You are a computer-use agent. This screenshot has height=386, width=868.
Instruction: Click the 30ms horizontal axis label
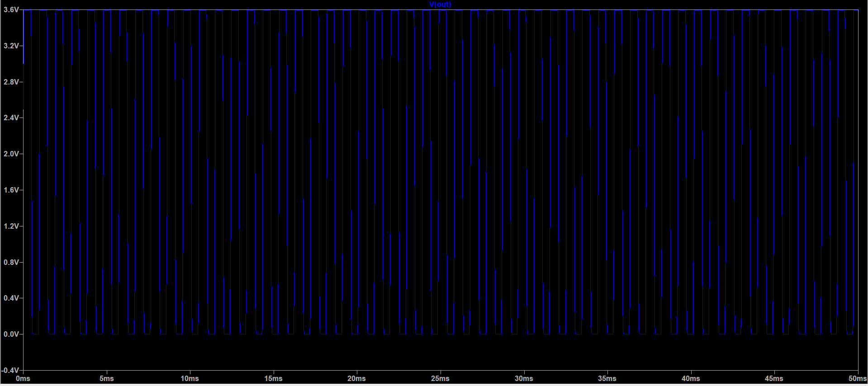524,379
